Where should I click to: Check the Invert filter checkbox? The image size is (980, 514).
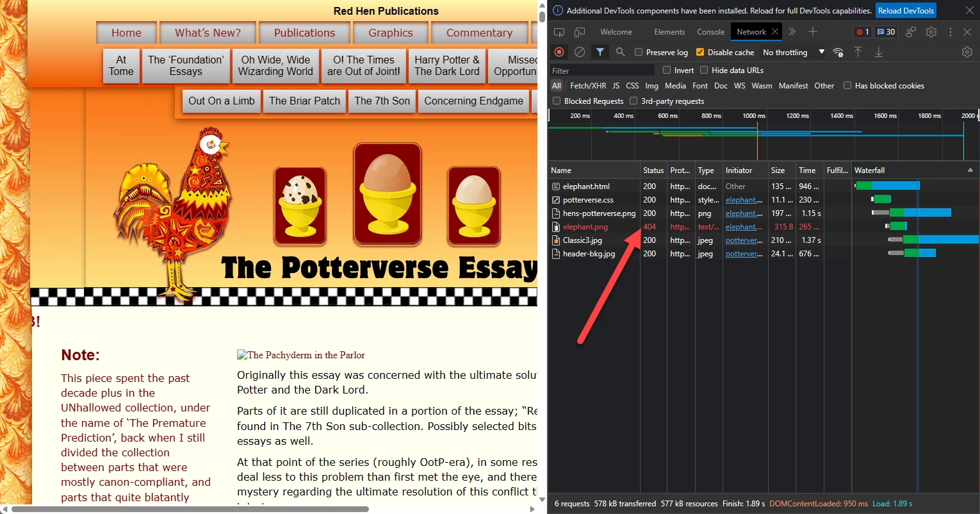pyautogui.click(x=667, y=70)
